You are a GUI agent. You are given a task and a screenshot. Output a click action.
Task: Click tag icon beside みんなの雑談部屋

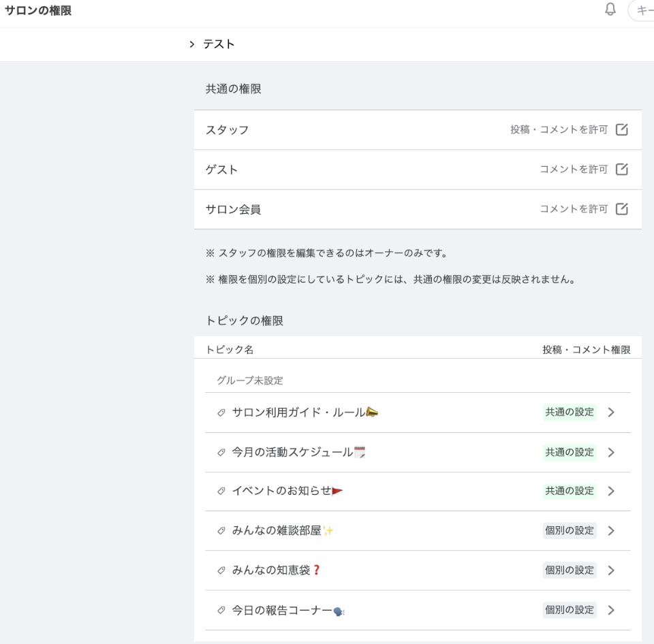221,530
